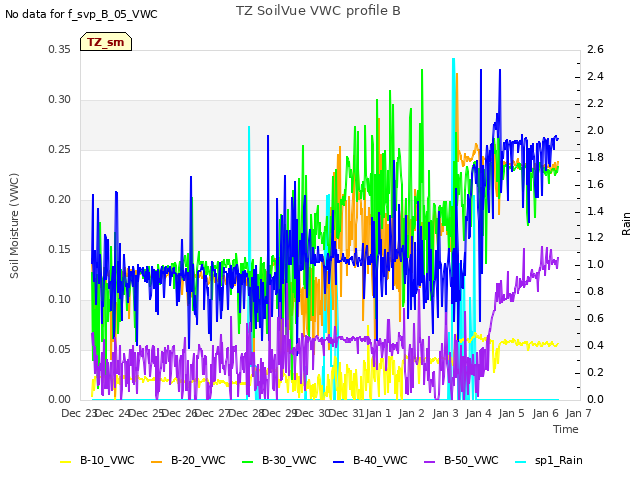This screenshot has height=480, width=640.
Task: Click the Soil Moisture (VWC) axis label
Action: [x=14, y=226]
